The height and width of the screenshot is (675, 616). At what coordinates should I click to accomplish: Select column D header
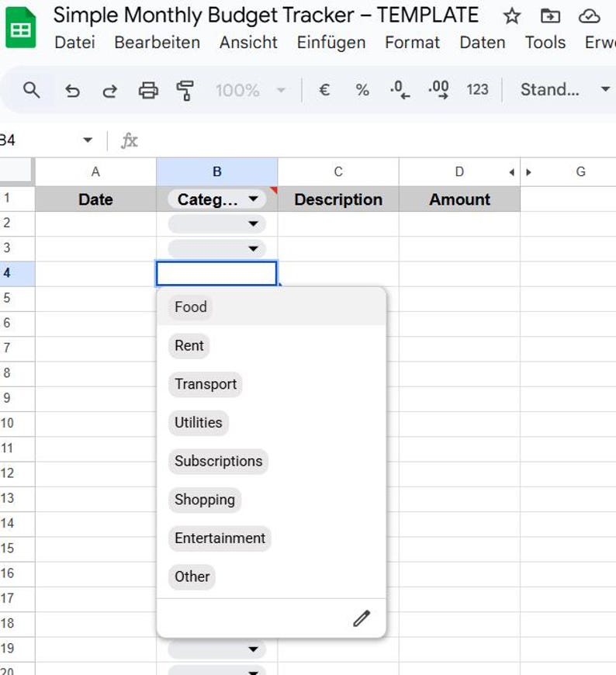(459, 172)
